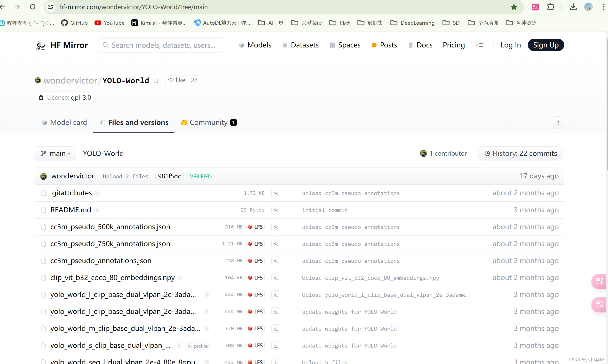Open the 文献阅读 bookmarks folder

tap(307, 23)
